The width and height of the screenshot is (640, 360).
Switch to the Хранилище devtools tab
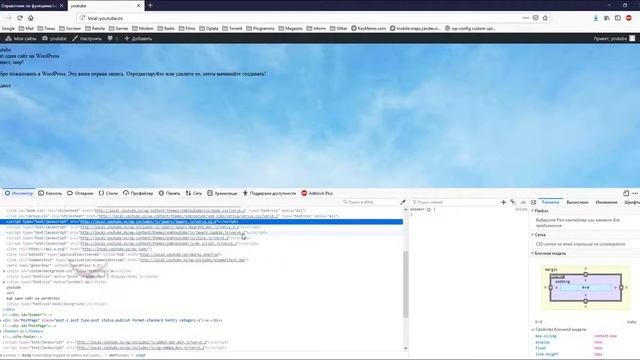[222, 193]
